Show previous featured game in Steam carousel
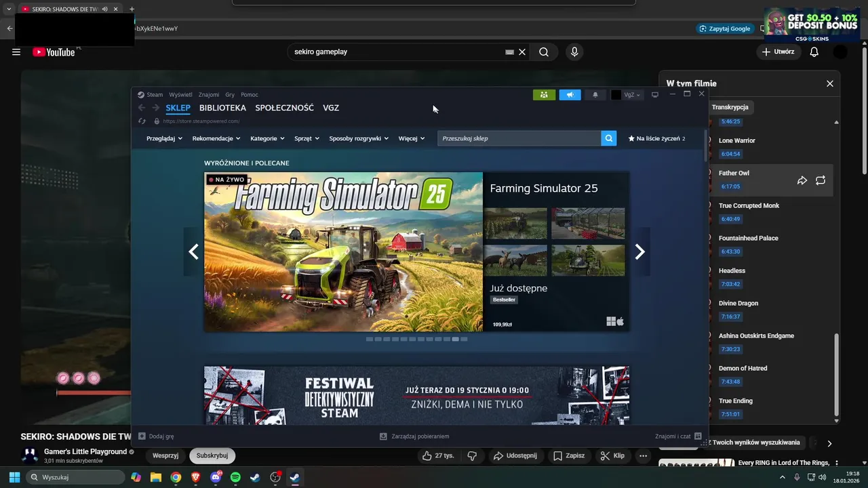The image size is (868, 488). [x=194, y=252]
